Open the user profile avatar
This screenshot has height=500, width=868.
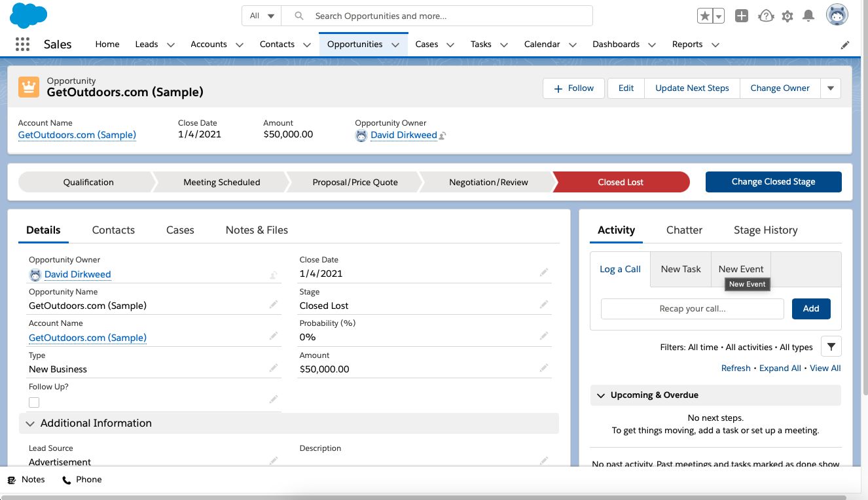click(x=837, y=15)
